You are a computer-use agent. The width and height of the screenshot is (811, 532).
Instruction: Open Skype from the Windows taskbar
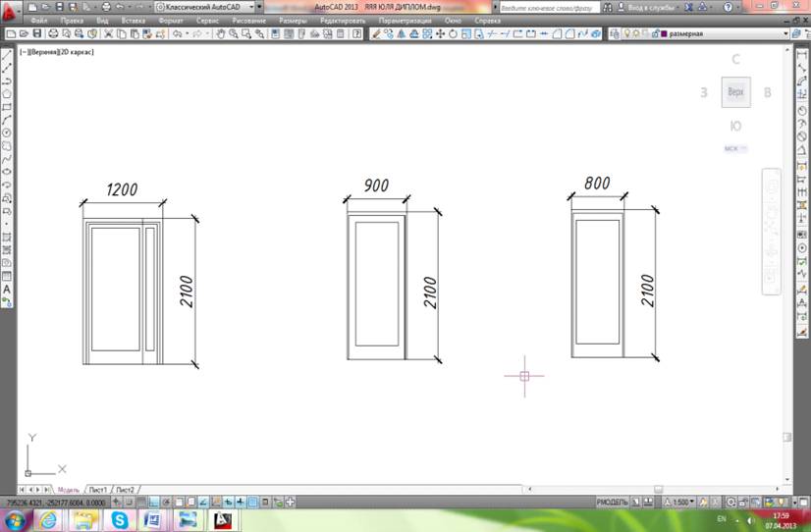coord(119,519)
